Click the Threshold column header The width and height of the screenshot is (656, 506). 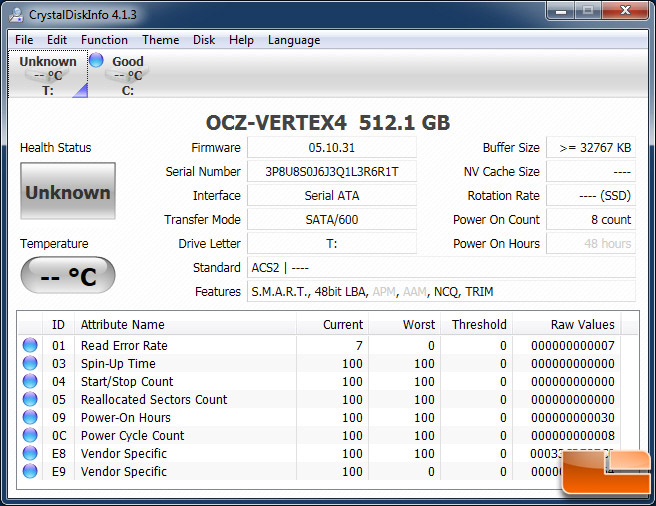[477, 324]
